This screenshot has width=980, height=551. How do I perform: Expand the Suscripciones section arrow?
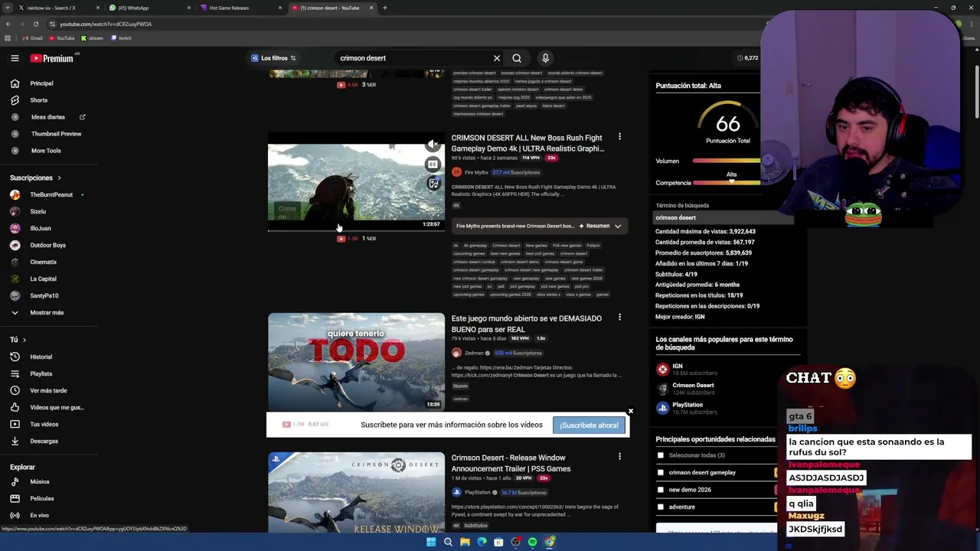(59, 178)
